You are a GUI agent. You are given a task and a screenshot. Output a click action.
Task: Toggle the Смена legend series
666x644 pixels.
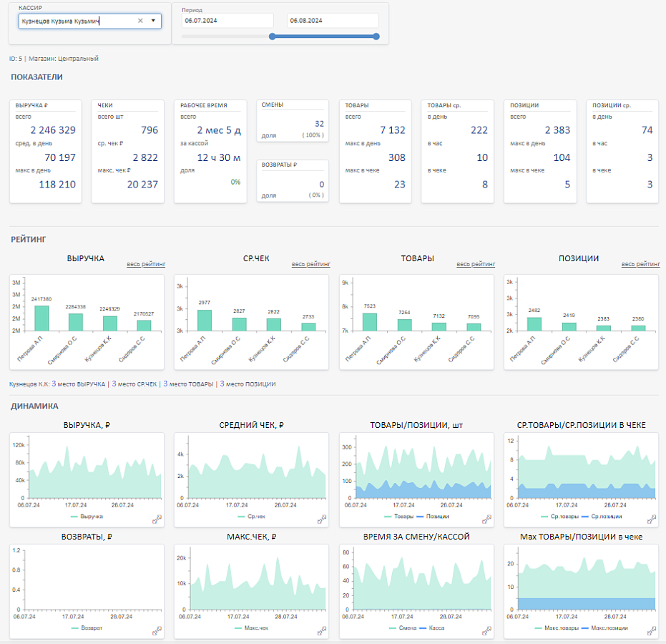click(403, 628)
